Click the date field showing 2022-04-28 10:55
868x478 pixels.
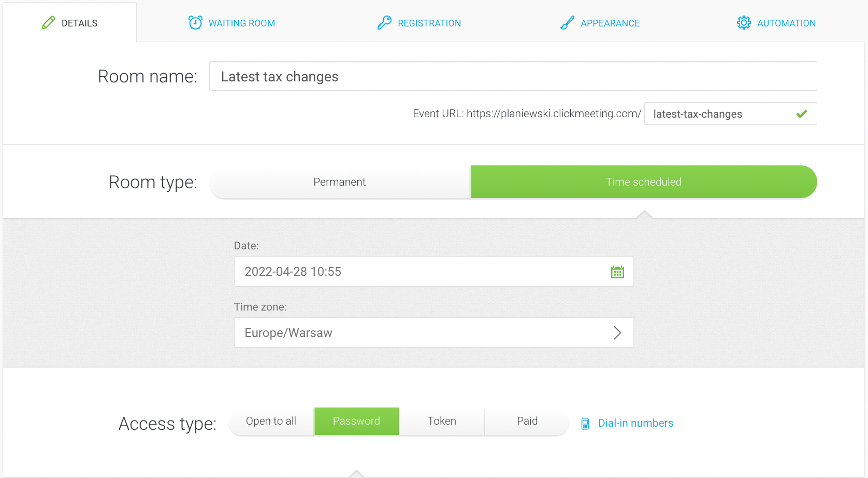pos(433,272)
